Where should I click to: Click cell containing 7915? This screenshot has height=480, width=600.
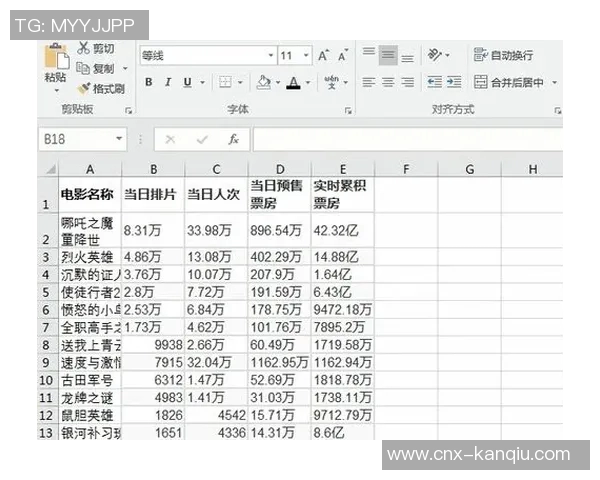[x=153, y=362]
